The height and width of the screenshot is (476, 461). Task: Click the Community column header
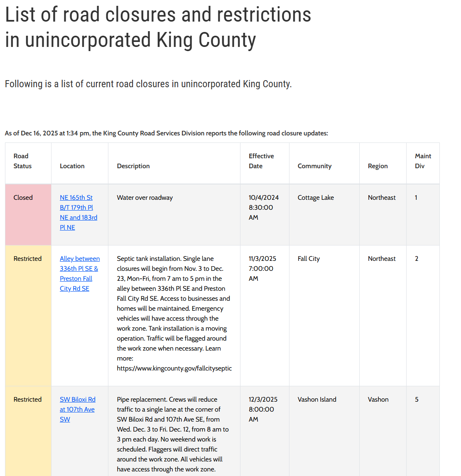(314, 166)
